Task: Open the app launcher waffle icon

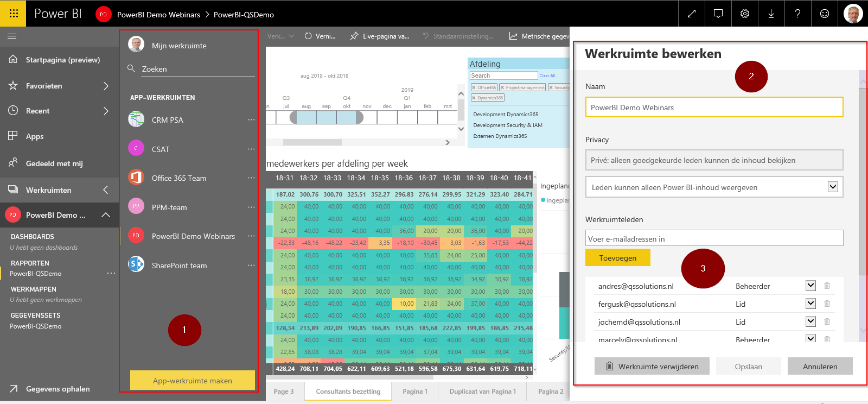Action: (x=14, y=14)
